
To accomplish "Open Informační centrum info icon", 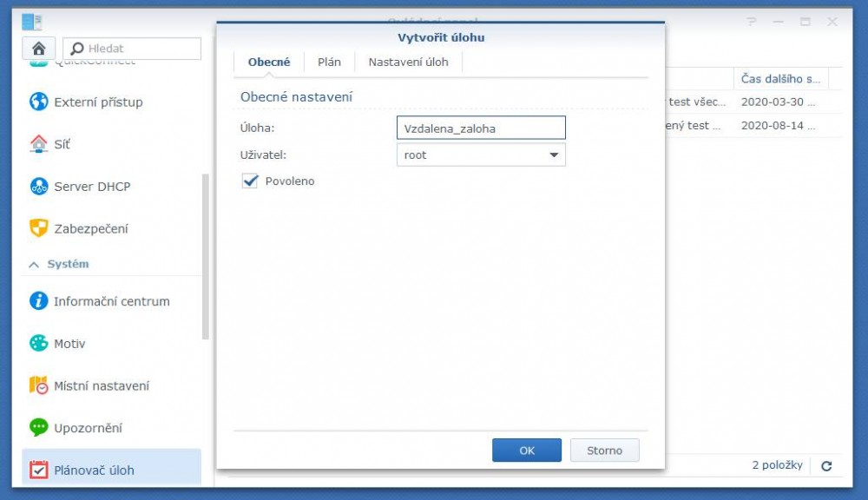I will [x=39, y=301].
